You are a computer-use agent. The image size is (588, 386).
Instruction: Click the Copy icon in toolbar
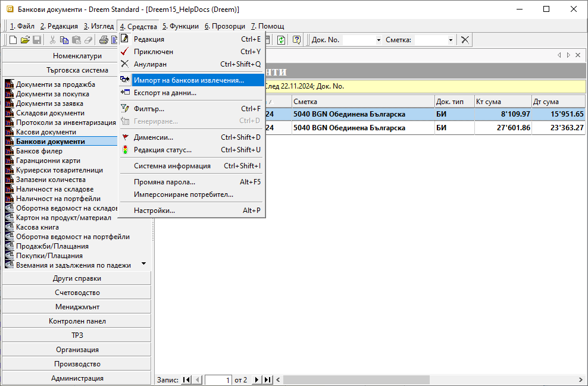tap(64, 40)
